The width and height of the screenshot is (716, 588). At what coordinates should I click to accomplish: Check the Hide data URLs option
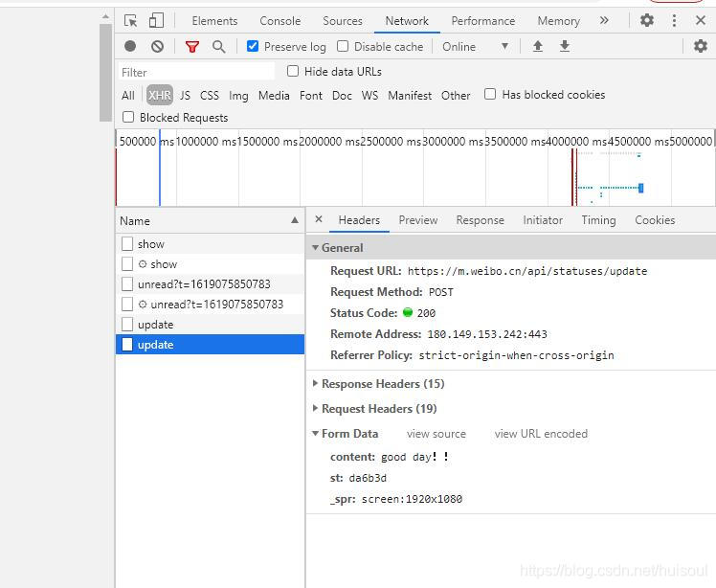[293, 71]
